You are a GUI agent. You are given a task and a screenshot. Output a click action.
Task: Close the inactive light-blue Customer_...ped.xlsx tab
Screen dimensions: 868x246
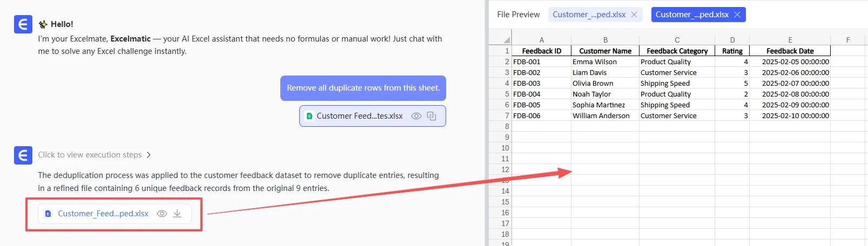click(x=634, y=15)
